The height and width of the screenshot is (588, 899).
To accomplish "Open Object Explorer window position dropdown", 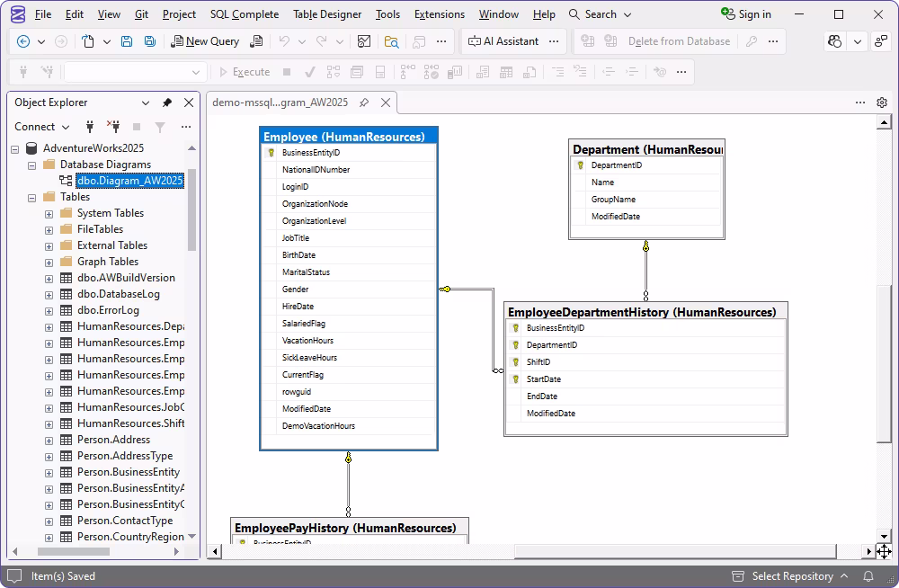I will (146, 102).
